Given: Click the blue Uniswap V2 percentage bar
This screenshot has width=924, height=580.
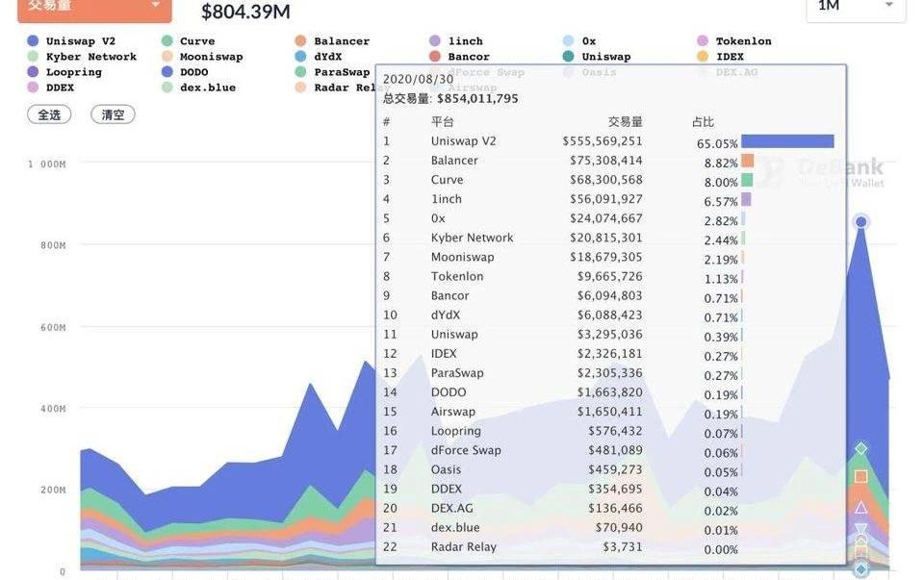Looking at the screenshot, I should (787, 141).
